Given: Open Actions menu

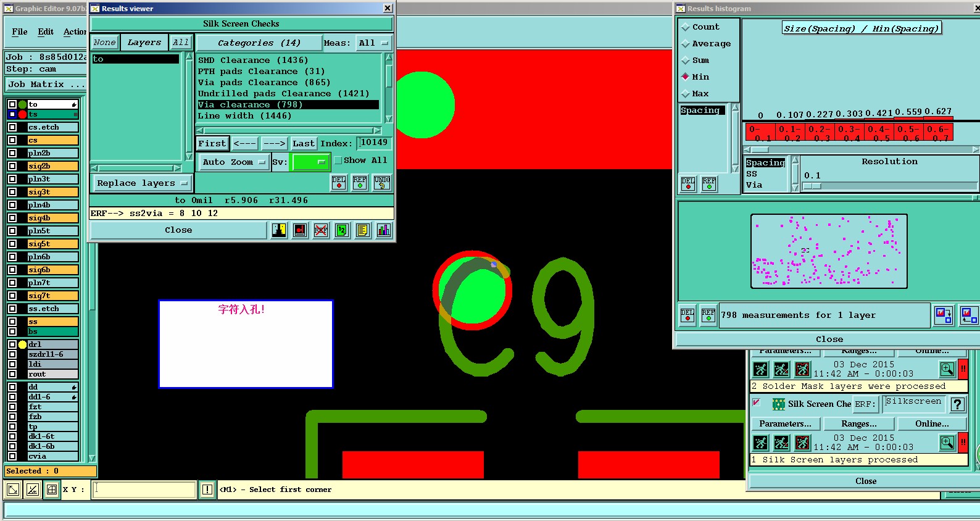Looking at the screenshot, I should [x=75, y=32].
